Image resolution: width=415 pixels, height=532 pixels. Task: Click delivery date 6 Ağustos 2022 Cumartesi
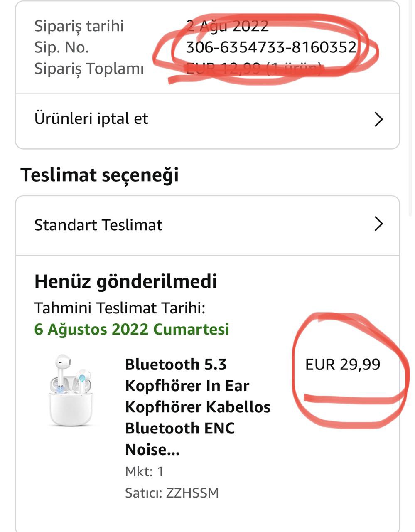pos(132,329)
